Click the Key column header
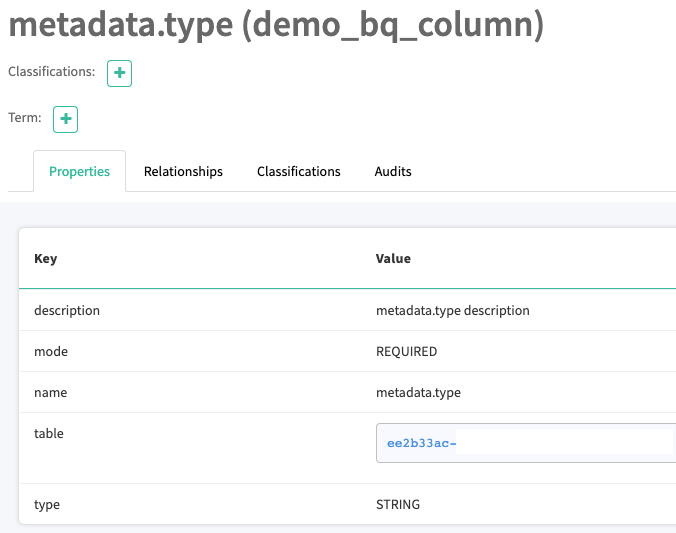Screen dimensions: 676x533 (46, 259)
